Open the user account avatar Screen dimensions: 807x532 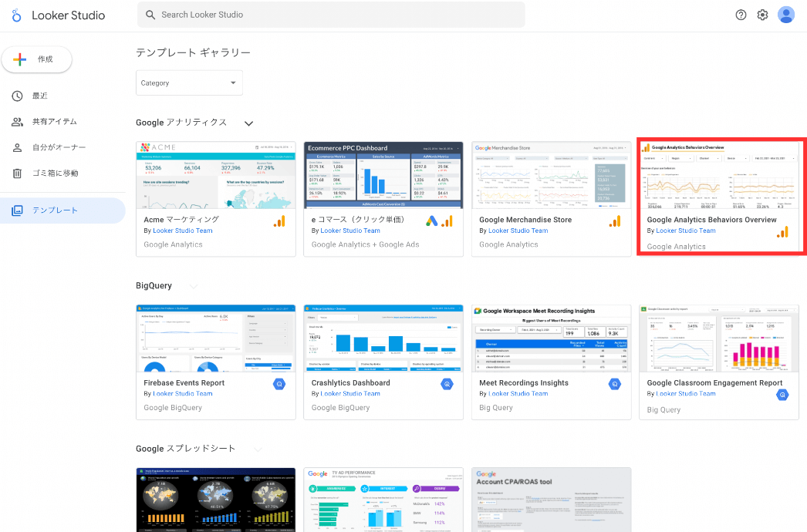click(x=786, y=15)
